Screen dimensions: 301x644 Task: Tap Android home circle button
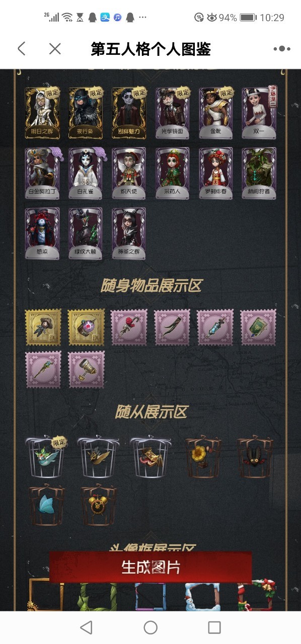pos(150,627)
